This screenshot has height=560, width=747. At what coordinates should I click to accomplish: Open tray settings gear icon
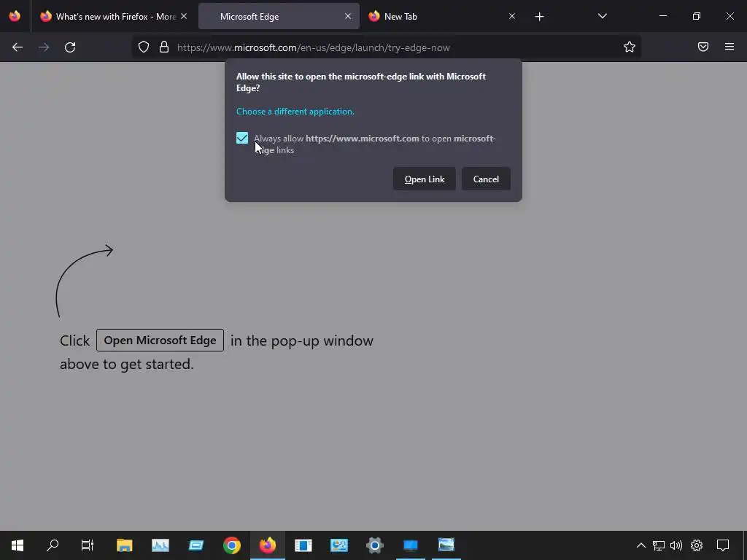coord(697,545)
